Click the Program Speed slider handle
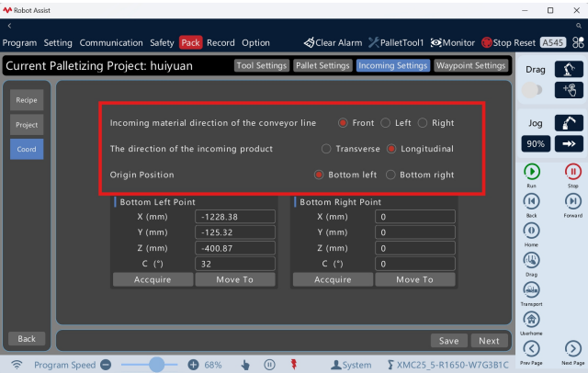Viewport: 588px width, 373px height. (156, 365)
